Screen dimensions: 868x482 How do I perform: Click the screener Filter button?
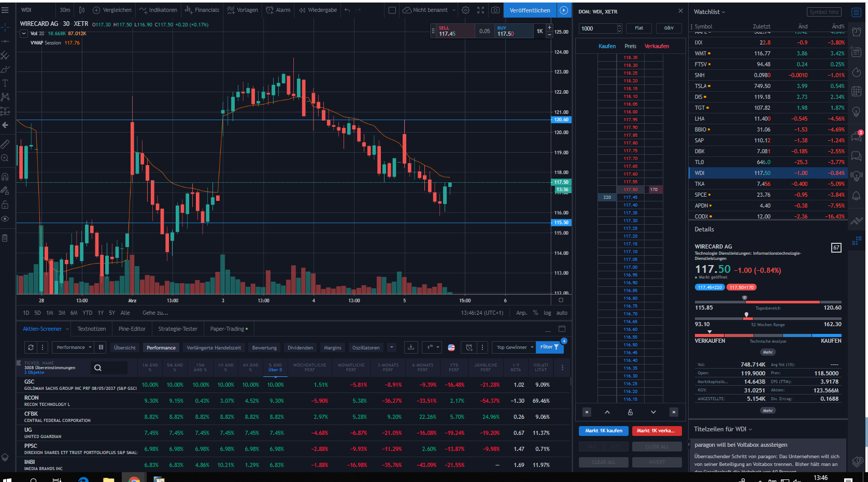point(549,347)
